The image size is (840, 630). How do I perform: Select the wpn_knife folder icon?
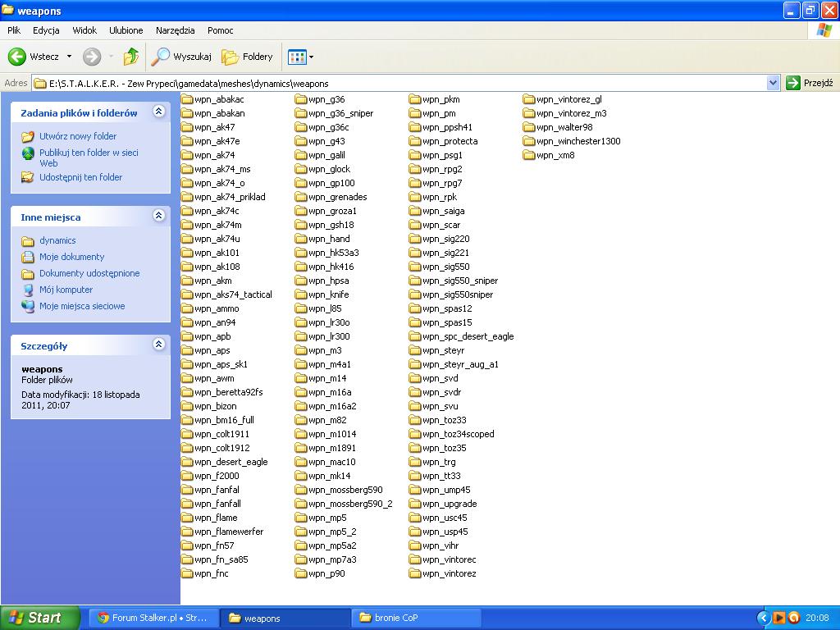pyautogui.click(x=300, y=294)
